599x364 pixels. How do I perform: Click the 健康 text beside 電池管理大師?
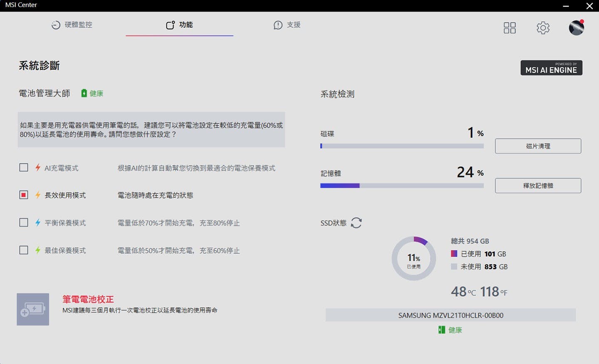(x=97, y=93)
